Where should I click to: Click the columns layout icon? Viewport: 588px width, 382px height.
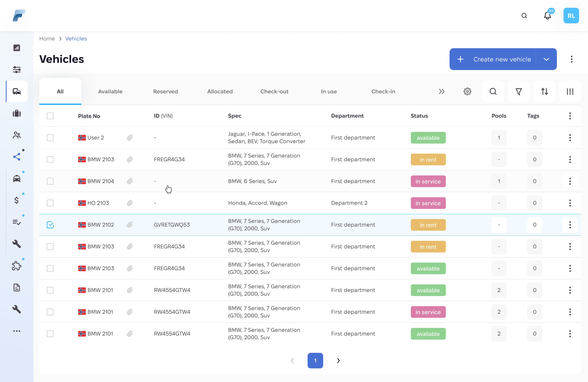(x=570, y=91)
